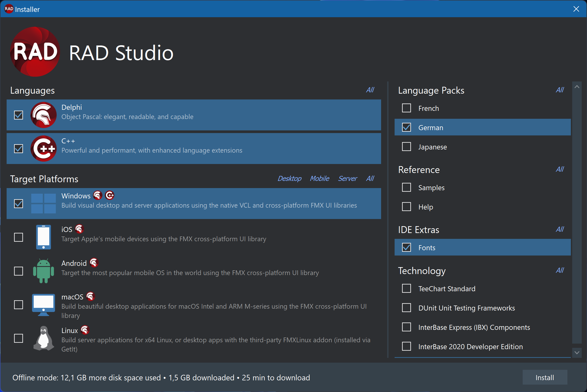The image size is (587, 392).
Task: Enable the macOS platform checkbox
Action: tap(19, 305)
